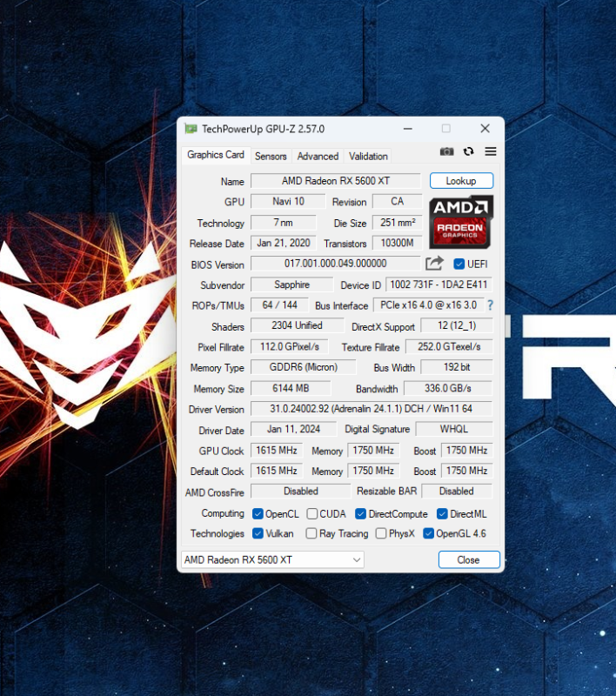The width and height of the screenshot is (616, 696).
Task: Click the Revision value CA
Action: point(398,202)
